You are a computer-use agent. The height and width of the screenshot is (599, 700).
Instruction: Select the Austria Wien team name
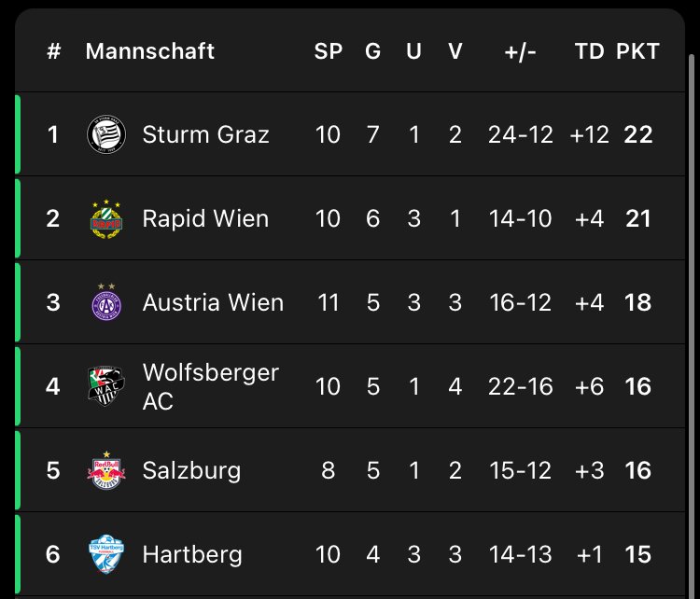(x=213, y=302)
